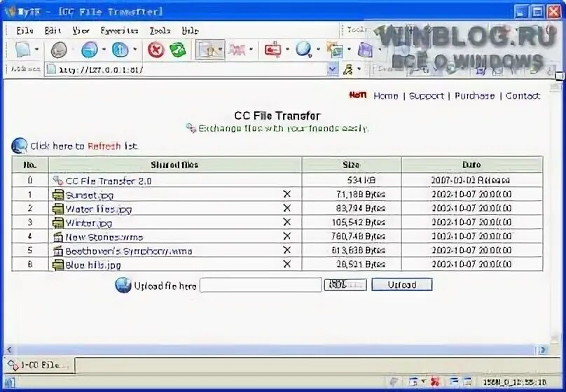Open the Tools menu
This screenshot has width=566, height=392.
(160, 31)
